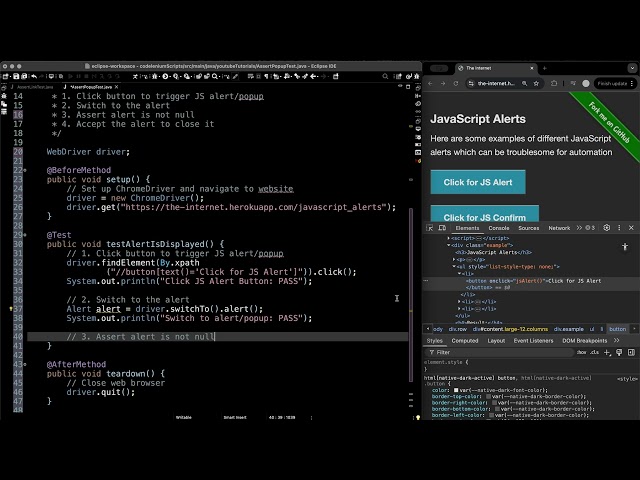This screenshot has width=640, height=480.
Task: Expand the script node in Elements tree
Action: point(449,238)
